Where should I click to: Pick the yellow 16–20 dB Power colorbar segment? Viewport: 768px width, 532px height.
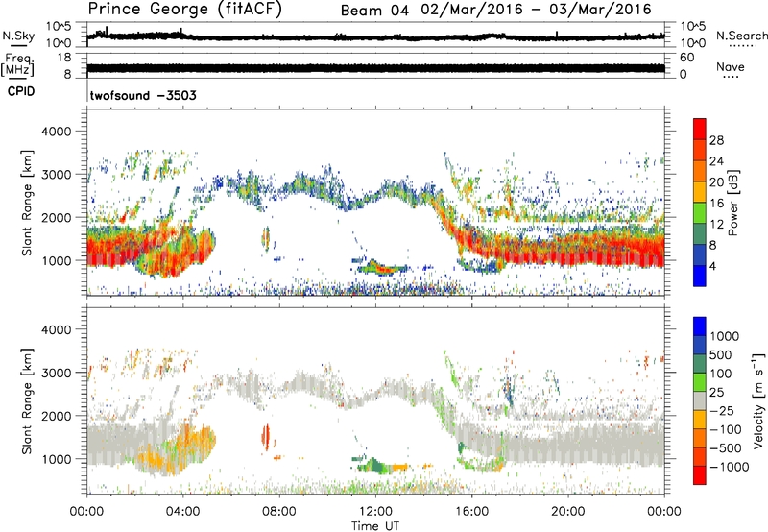[x=700, y=192]
